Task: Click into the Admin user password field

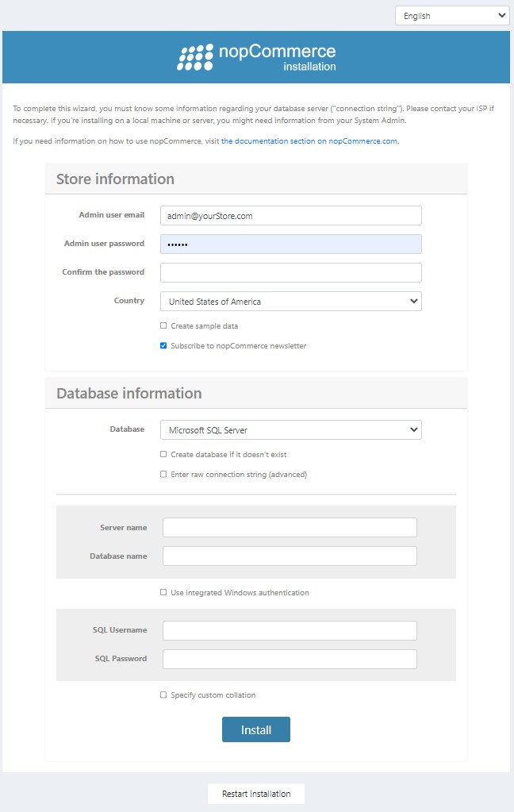Action: 290,244
